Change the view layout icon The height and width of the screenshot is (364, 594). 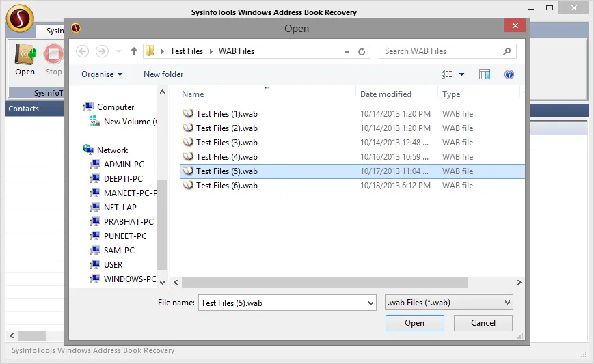(x=446, y=74)
